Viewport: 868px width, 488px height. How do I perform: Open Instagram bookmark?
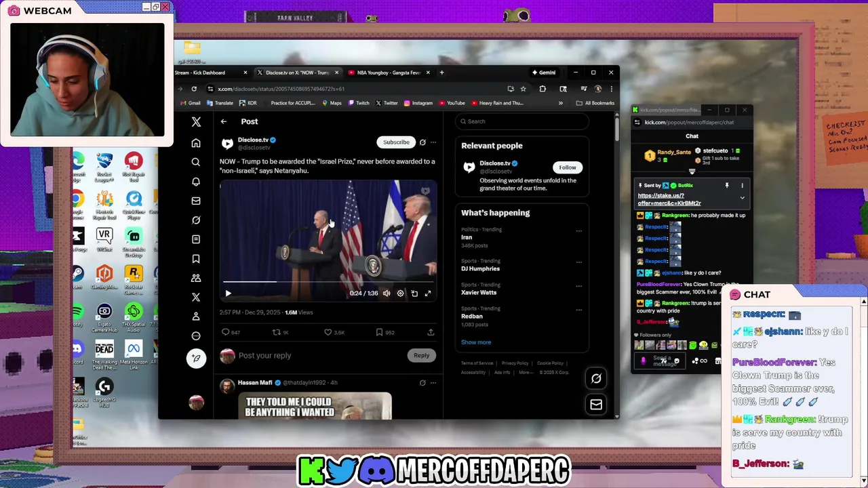pos(418,103)
